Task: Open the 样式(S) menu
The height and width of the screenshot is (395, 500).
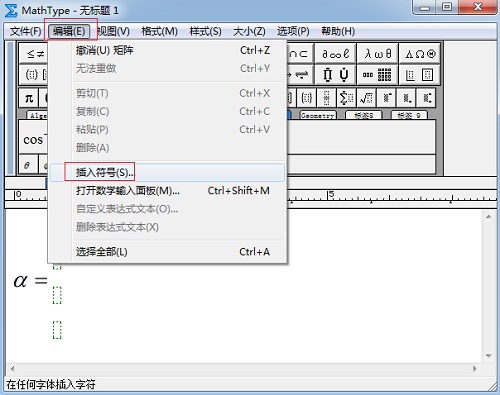Action: click(205, 32)
